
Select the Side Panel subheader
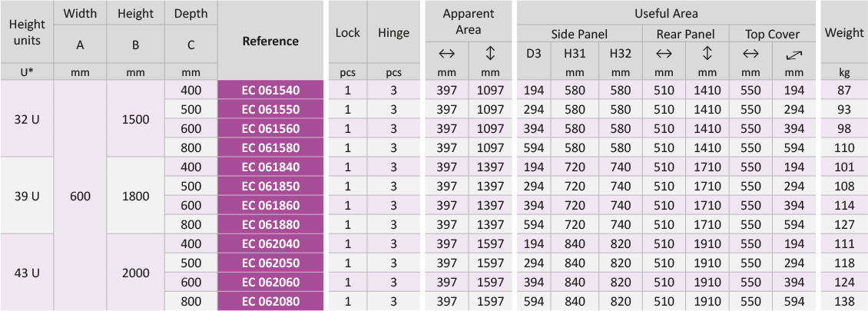(x=579, y=34)
